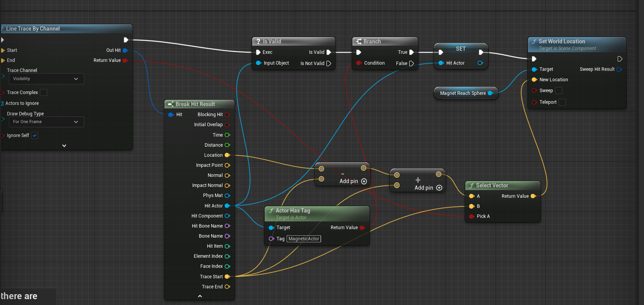Enable the Trace Complex checkbox
Screen dimensions: 644x305
tap(44, 93)
